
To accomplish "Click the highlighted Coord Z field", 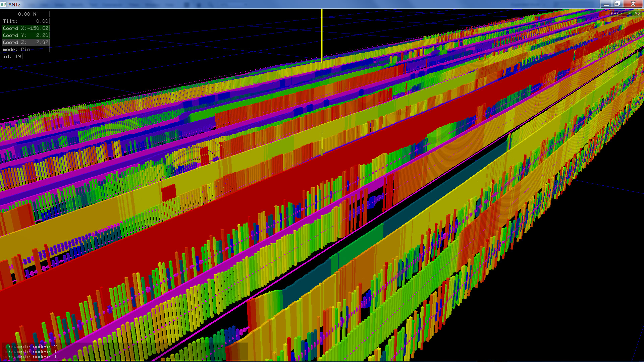I will tap(26, 42).
